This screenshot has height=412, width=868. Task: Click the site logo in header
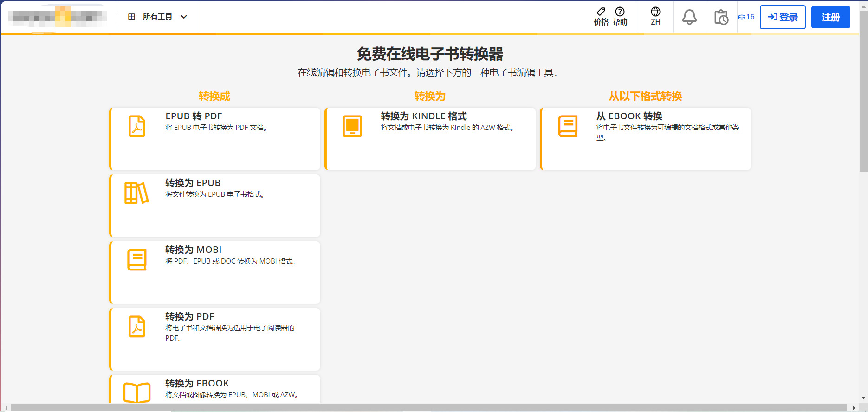click(58, 17)
